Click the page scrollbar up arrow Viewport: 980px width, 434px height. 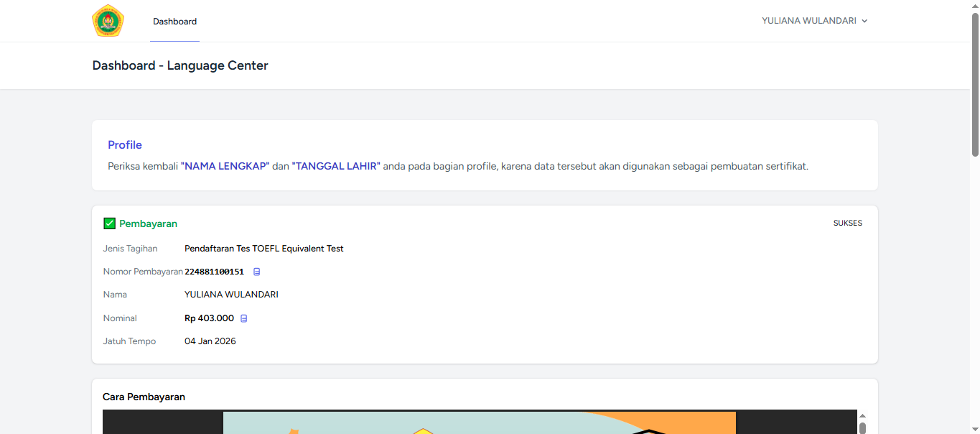[974, 5]
